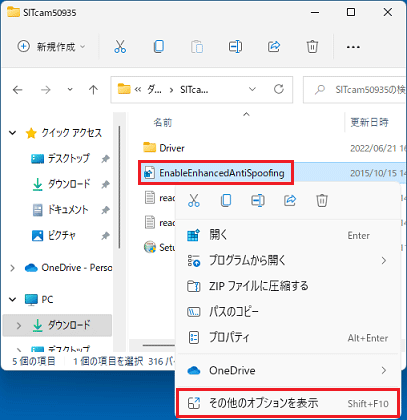Go up one folder level with the up arrow
The height and width of the screenshot is (420, 407).
pyautogui.click(x=93, y=90)
